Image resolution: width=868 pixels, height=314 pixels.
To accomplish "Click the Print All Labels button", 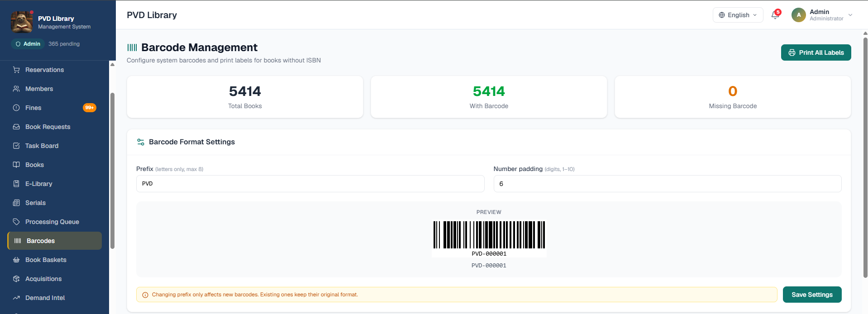I will click(816, 52).
